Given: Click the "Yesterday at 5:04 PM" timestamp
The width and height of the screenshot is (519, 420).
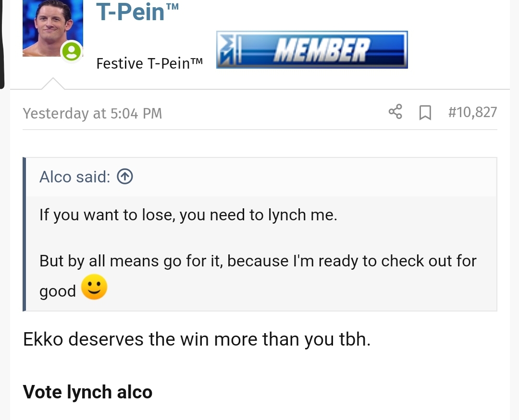Looking at the screenshot, I should point(92,113).
